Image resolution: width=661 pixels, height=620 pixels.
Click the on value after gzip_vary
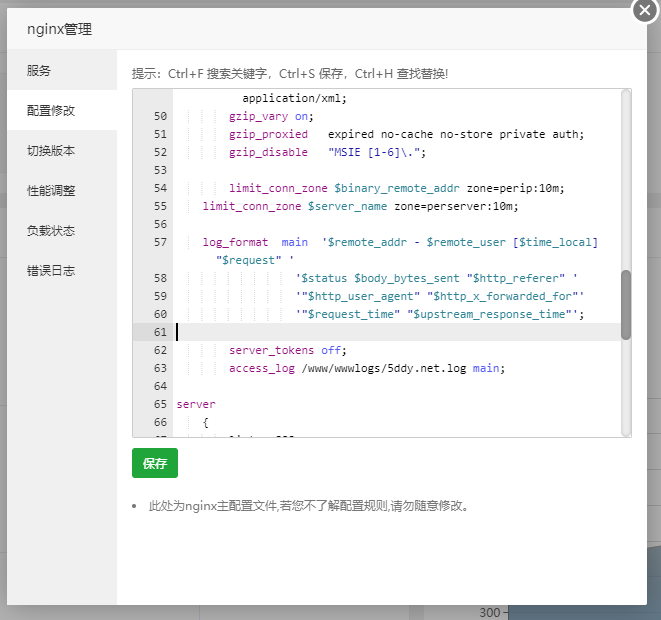tap(301, 116)
